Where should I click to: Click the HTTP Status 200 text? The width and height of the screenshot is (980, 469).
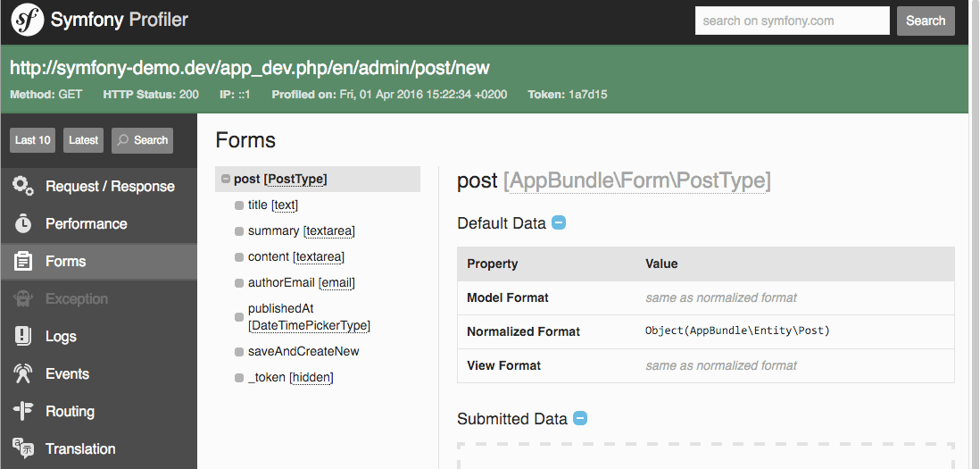[x=151, y=95]
